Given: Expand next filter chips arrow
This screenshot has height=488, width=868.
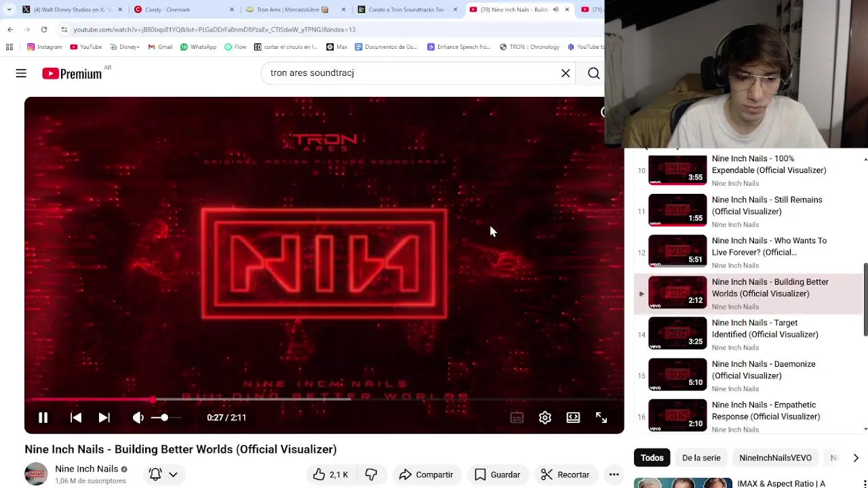Looking at the screenshot, I should pos(856,458).
